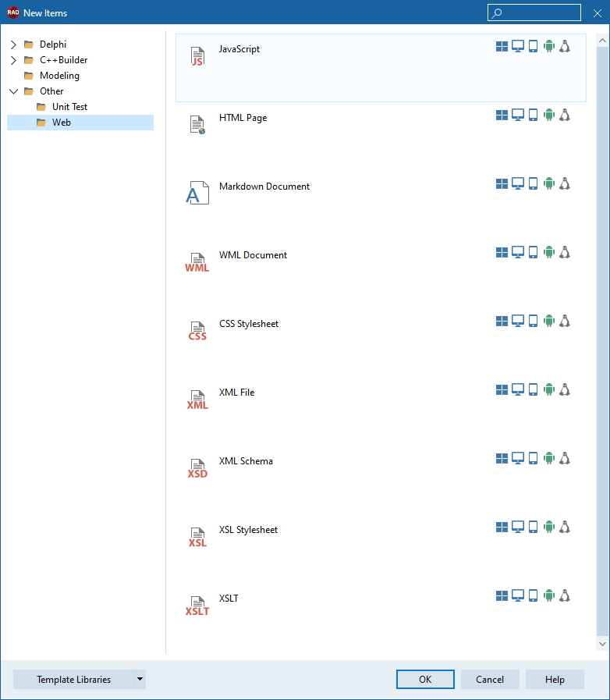Viewport: 610px width, 700px height.
Task: Select the HTML Page item label
Action: tap(243, 118)
